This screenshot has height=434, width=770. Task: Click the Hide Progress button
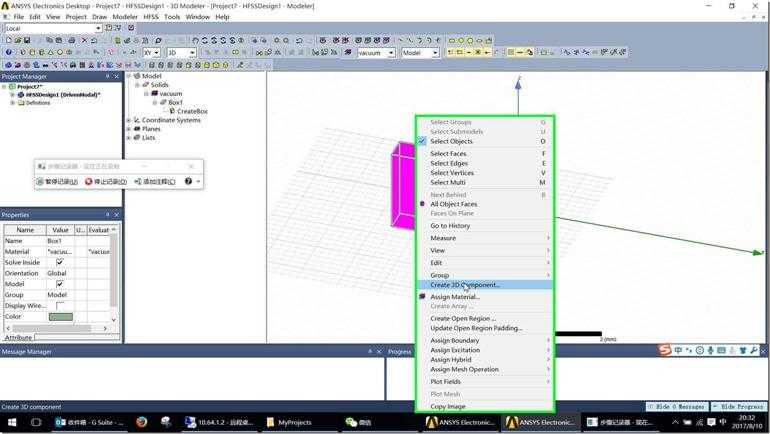739,407
